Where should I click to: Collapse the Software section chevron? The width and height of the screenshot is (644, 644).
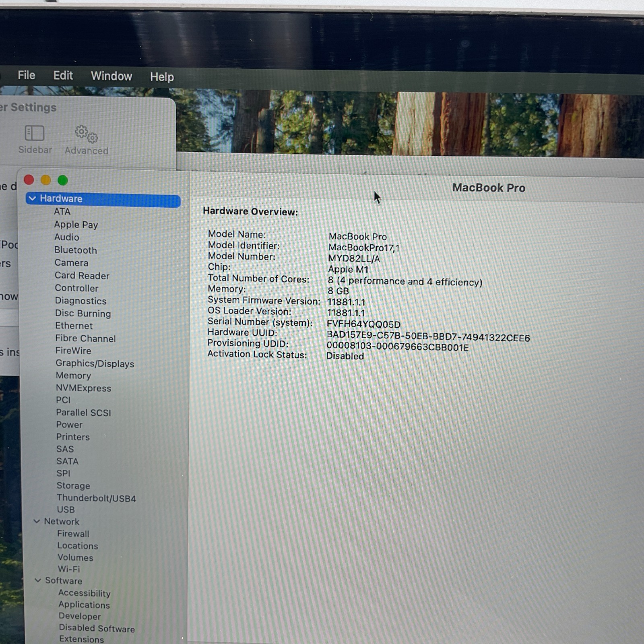click(38, 580)
